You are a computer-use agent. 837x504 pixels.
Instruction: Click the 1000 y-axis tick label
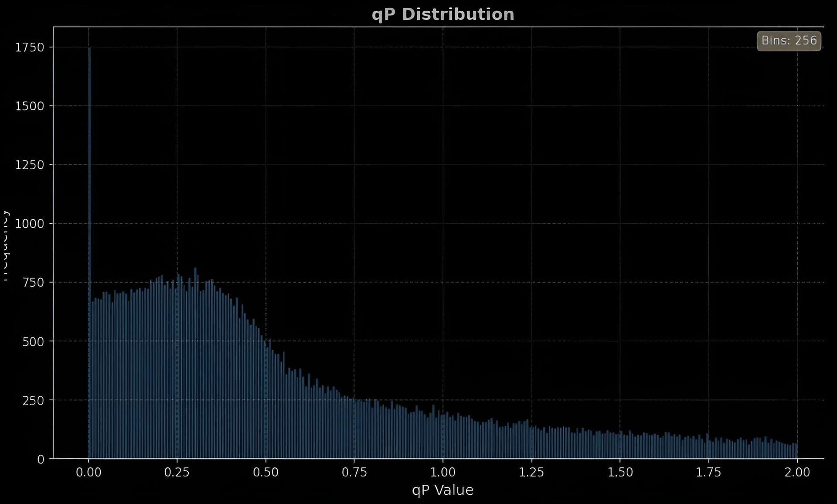tap(30, 224)
